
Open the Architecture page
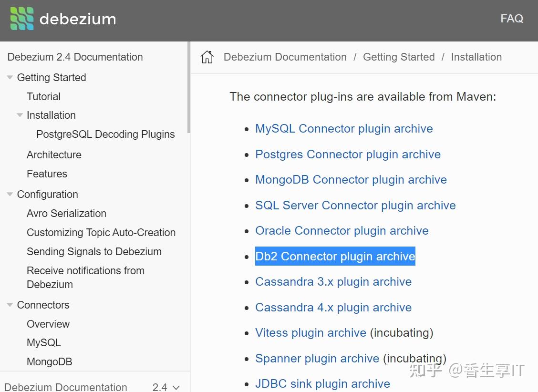[x=54, y=155]
